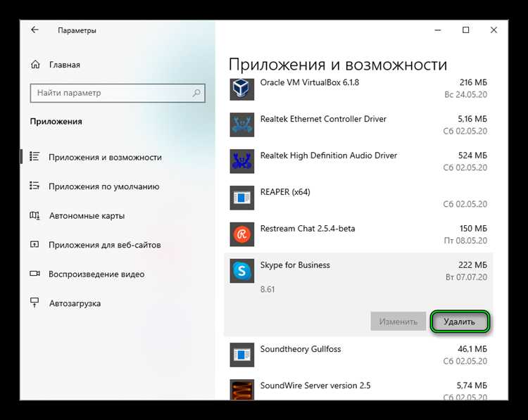Click the Автозагрузка startup icon
The image size is (528, 420).
pos(34,303)
